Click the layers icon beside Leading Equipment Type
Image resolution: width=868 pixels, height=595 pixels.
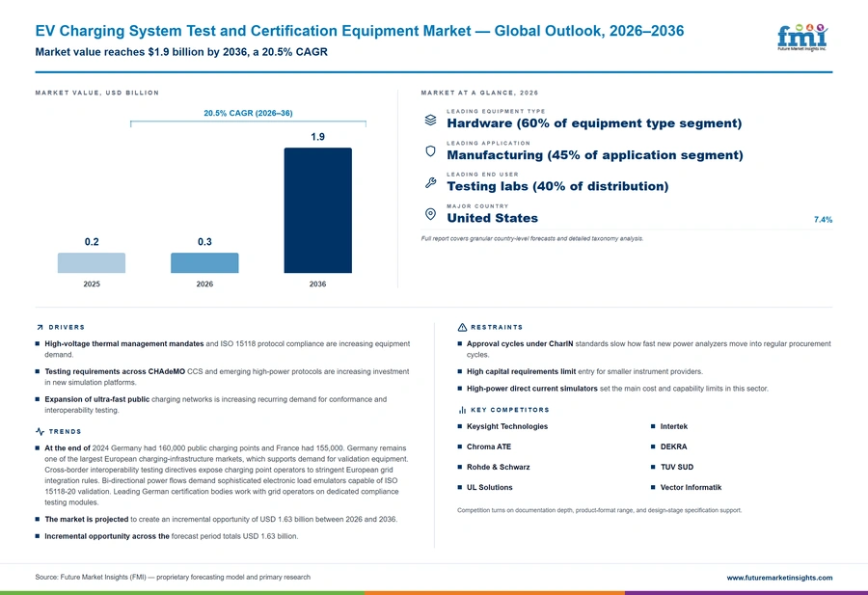click(x=430, y=121)
